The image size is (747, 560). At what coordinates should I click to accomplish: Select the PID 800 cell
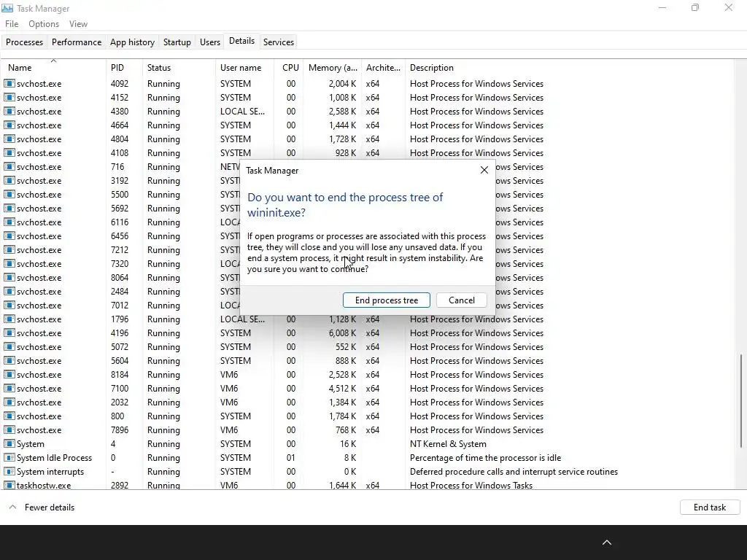pos(117,416)
